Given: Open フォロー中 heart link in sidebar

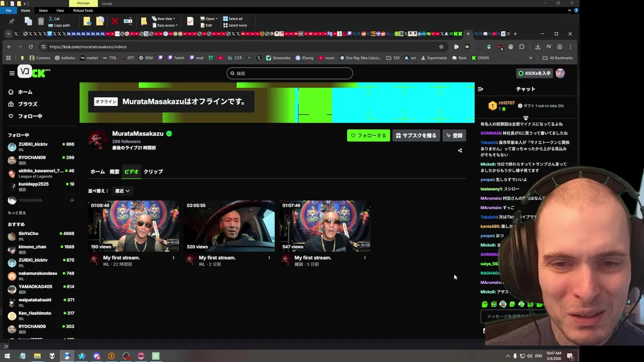Looking at the screenshot, I should [26, 116].
